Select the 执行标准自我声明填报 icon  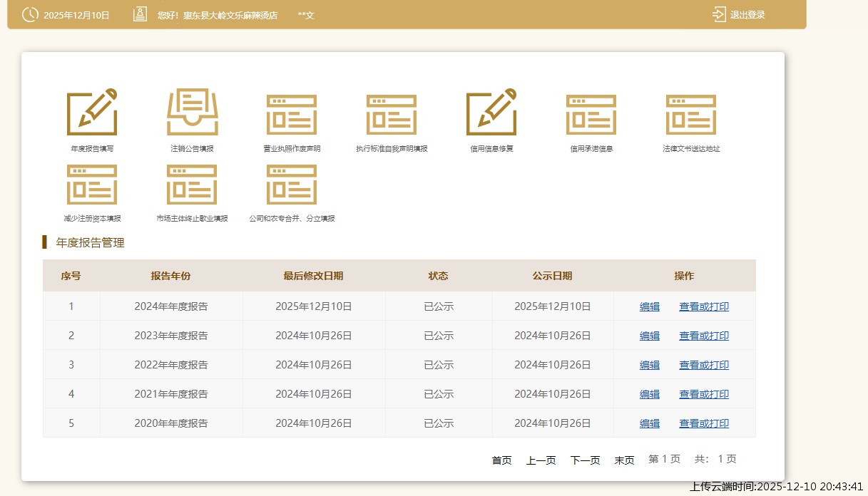tap(392, 114)
